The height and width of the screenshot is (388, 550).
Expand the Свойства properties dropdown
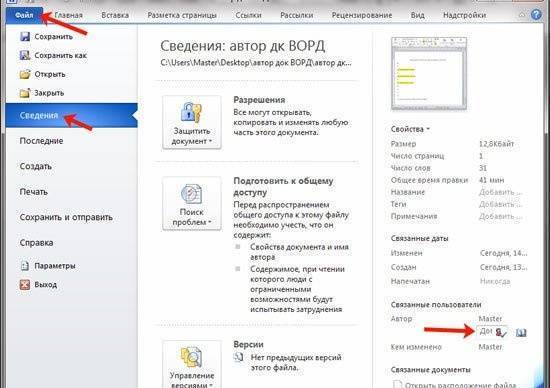(410, 129)
